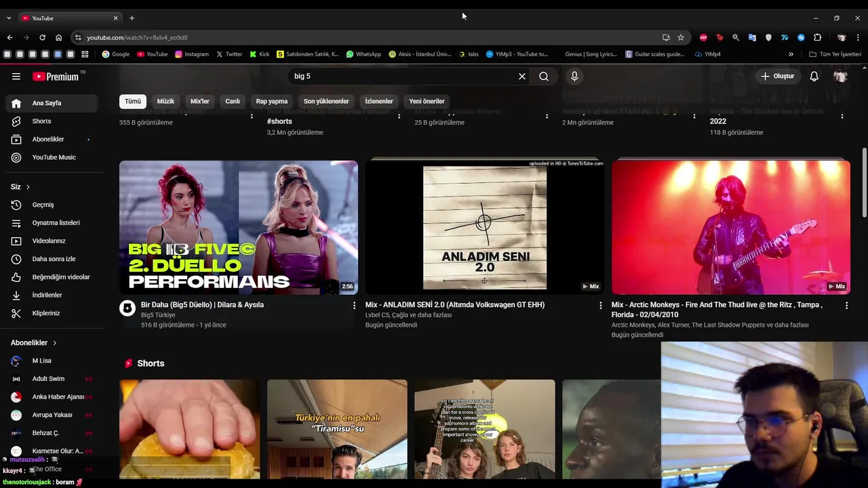Open the Instagram bookmark
Viewport: 868px width, 488px height.
[192, 54]
